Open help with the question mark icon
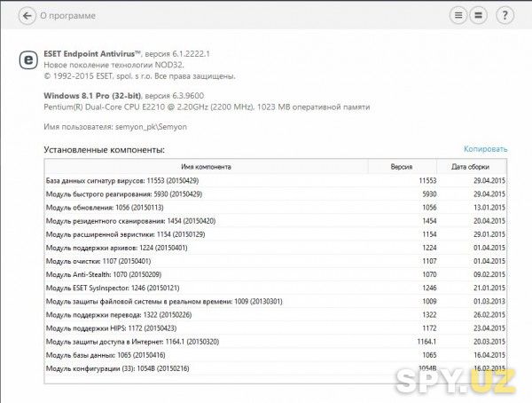532x403 pixels. (505, 16)
